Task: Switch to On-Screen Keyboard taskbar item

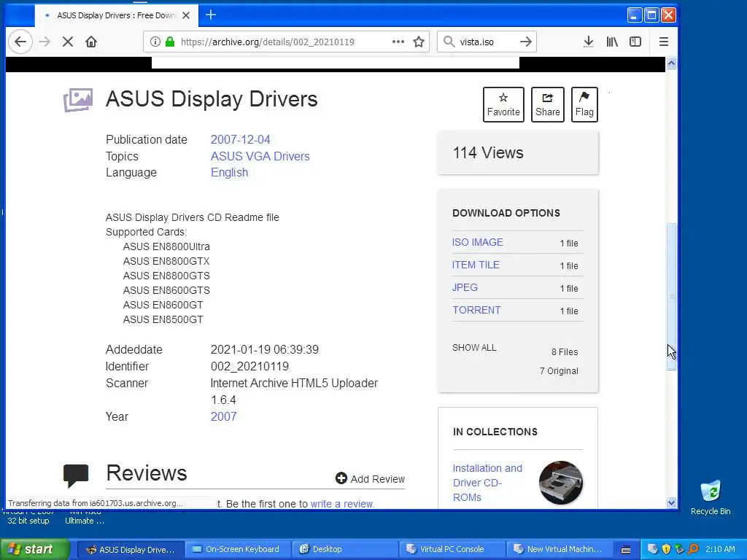Action: point(237,550)
